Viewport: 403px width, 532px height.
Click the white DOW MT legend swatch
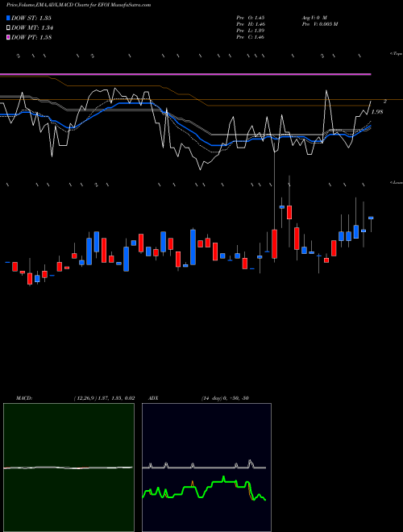(x=9, y=28)
